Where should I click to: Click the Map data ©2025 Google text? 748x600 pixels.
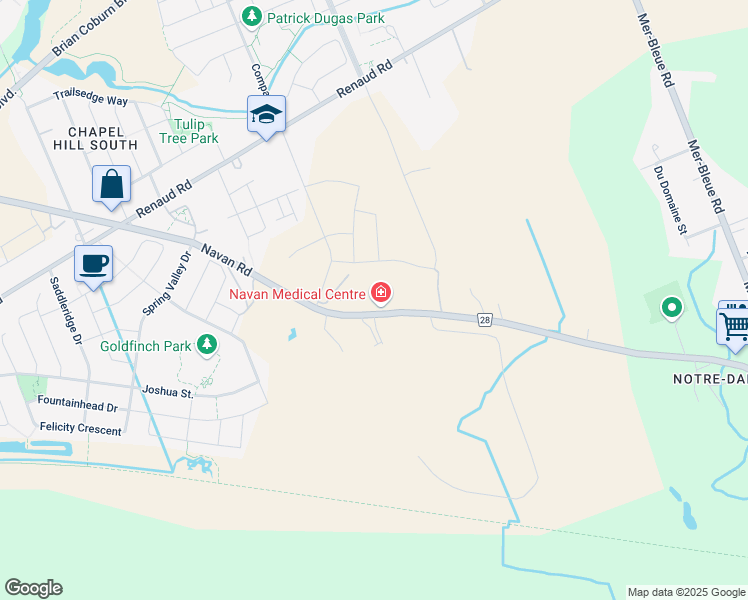(x=687, y=592)
